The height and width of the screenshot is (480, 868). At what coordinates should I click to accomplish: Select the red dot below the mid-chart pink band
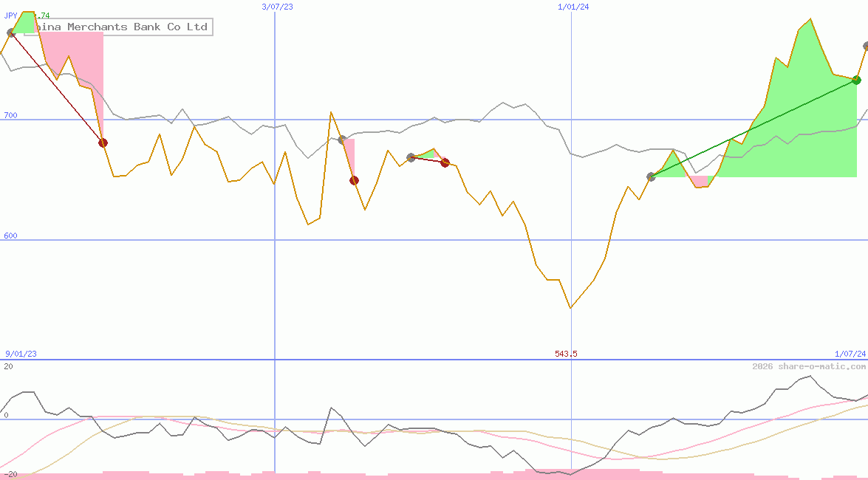coord(353,179)
